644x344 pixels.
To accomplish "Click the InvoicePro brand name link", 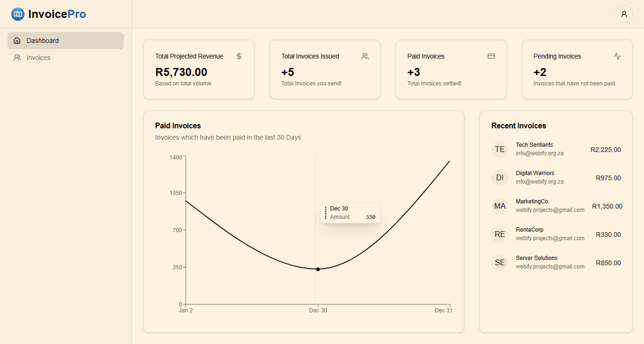I will coord(57,14).
